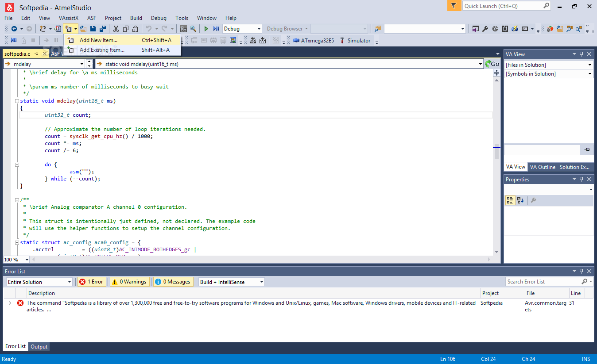The height and width of the screenshot is (364, 597).
Task: Open the [Files in Solution] dropdown
Action: (x=590, y=65)
